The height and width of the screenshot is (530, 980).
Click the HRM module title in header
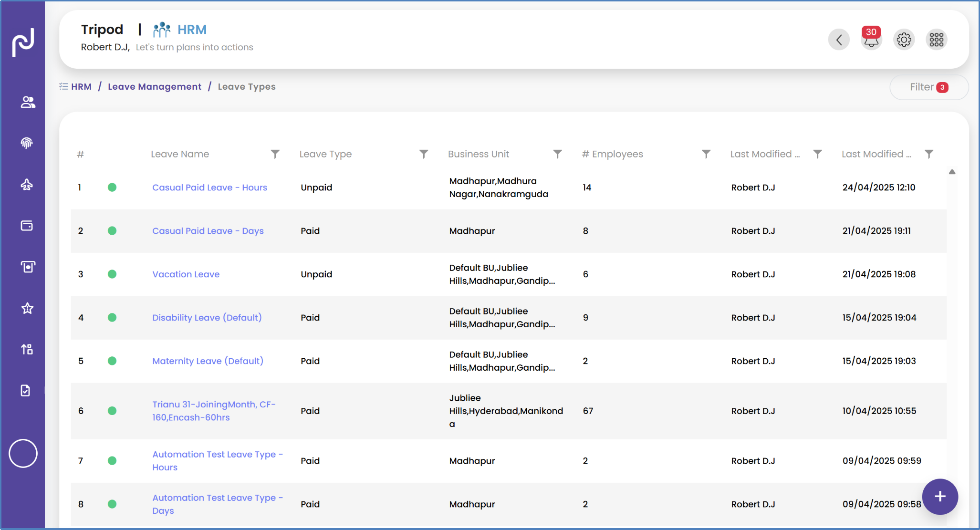(x=192, y=30)
